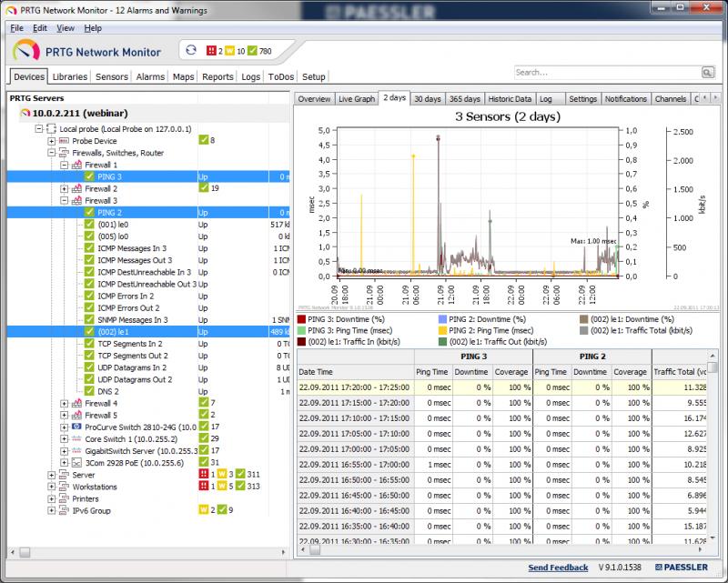Click the yellow warning icon in IPv6 Group row

[x=203, y=509]
